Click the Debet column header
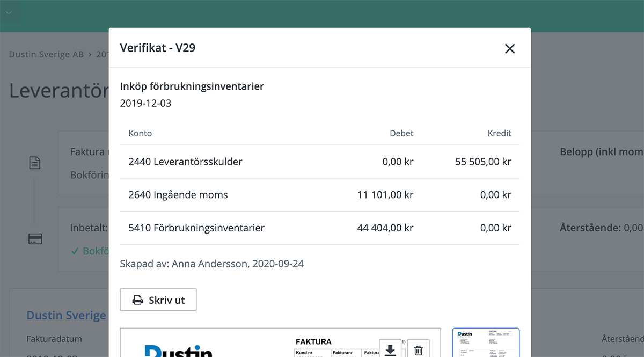Screen dimensions: 644x357 coord(401,133)
